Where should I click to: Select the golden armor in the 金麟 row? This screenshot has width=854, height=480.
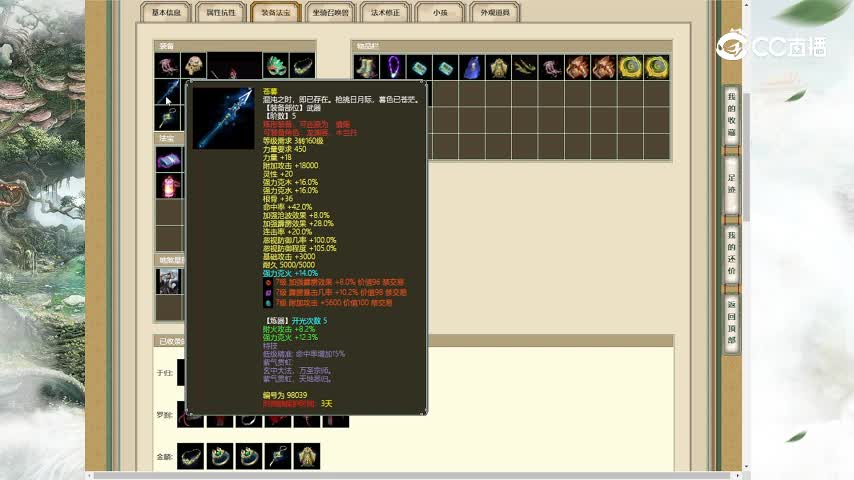pyautogui.click(x=307, y=455)
